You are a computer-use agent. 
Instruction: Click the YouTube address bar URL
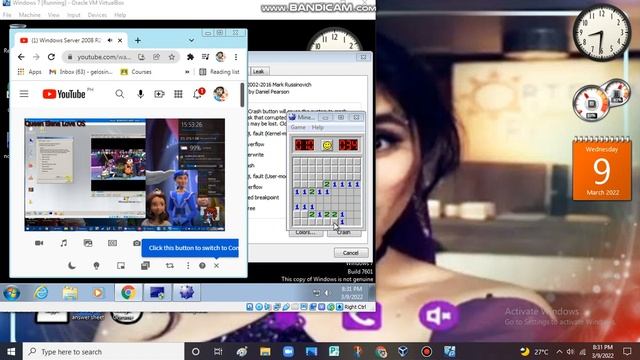[104, 57]
